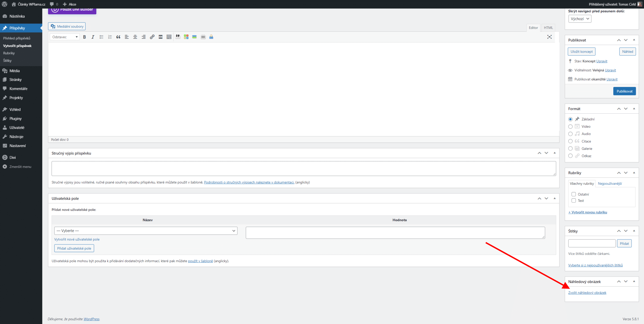This screenshot has width=644, height=324.
Task: Open comments bubble in admin bar
Action: click(x=54, y=4)
